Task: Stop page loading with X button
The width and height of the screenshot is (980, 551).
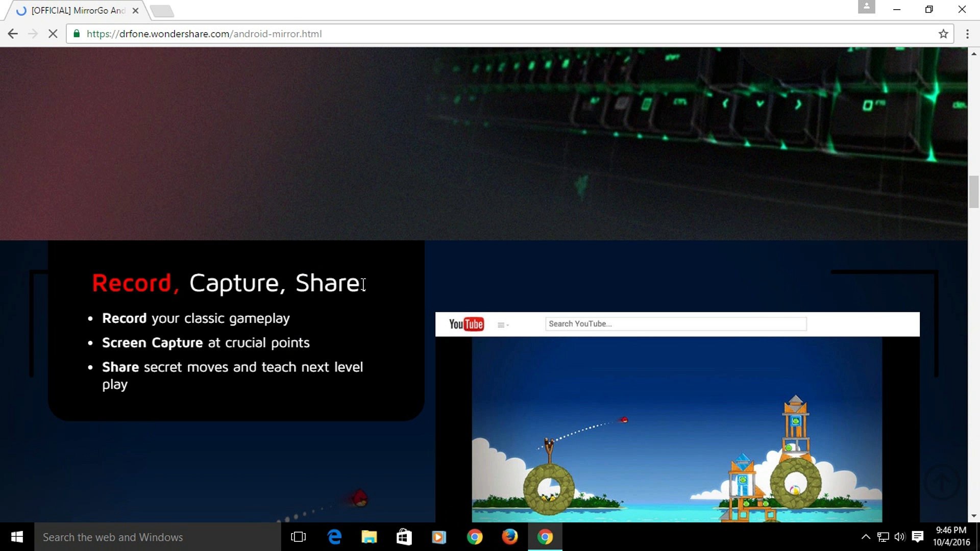Action: (x=53, y=34)
